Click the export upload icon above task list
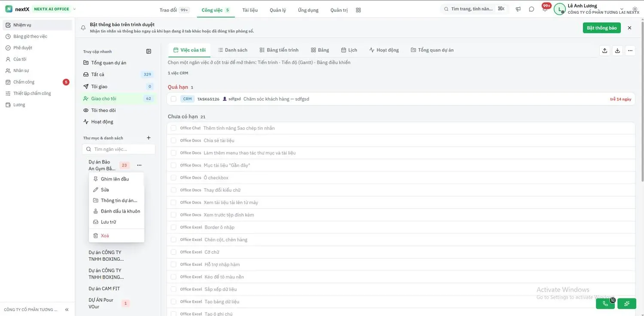This screenshot has width=644, height=316. 605,51
